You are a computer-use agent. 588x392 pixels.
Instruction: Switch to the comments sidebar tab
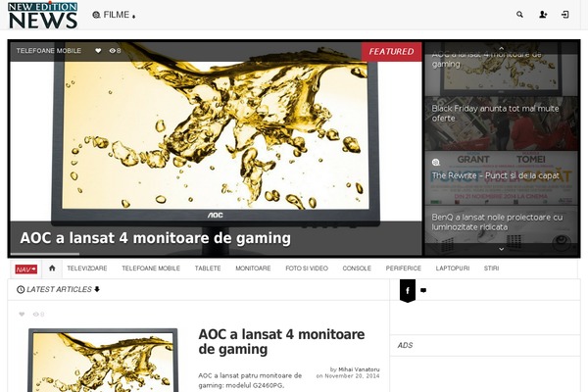click(423, 290)
